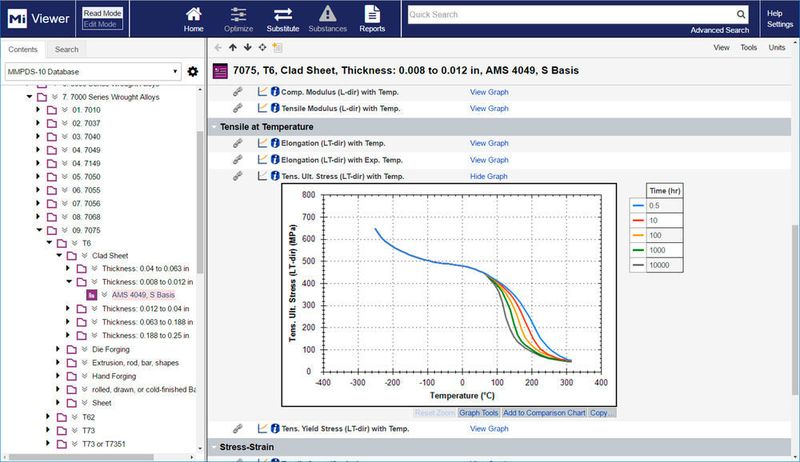This screenshot has width=800, height=462.
Task: Open the Units menu
Action: [x=777, y=47]
